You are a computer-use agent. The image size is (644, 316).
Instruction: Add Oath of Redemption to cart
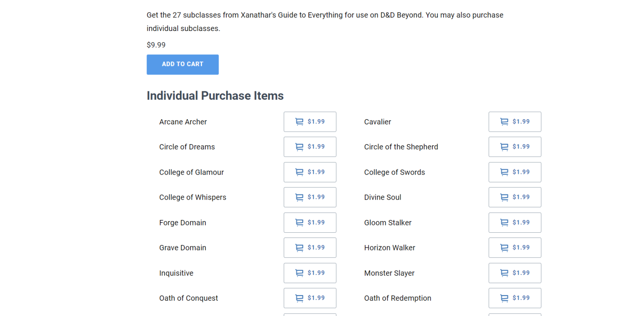point(514,298)
